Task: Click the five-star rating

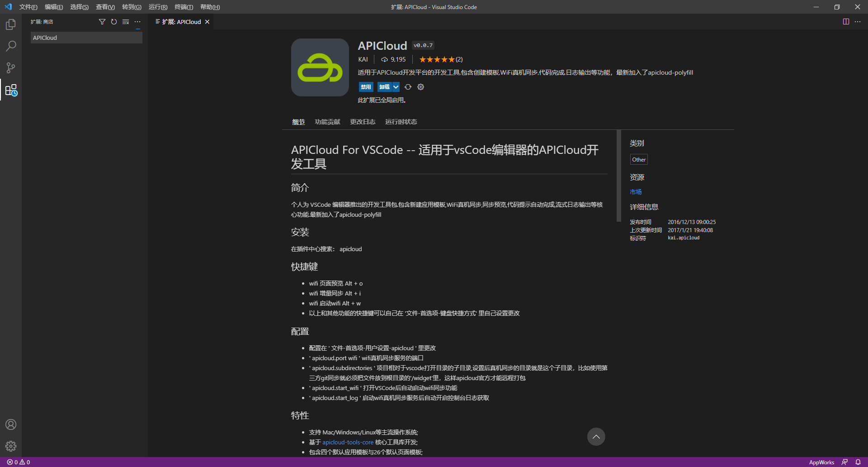Action: [x=437, y=59]
